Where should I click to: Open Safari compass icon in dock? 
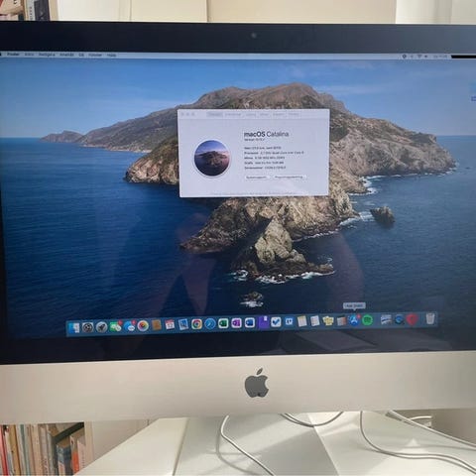[x=210, y=324]
